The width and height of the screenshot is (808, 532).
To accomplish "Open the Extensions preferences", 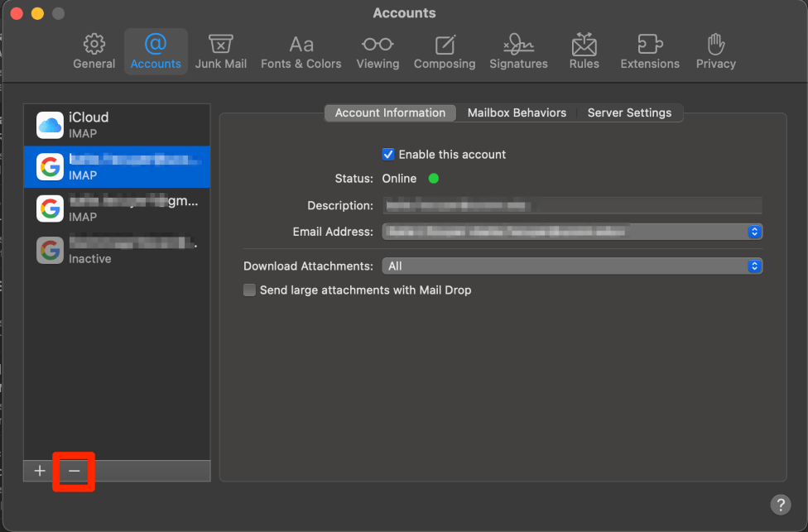I will pos(650,51).
